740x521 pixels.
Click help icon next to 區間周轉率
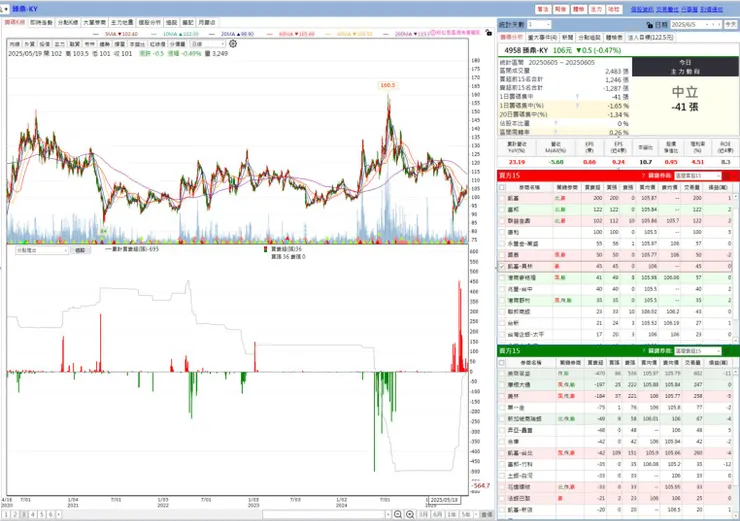[x=556, y=133]
